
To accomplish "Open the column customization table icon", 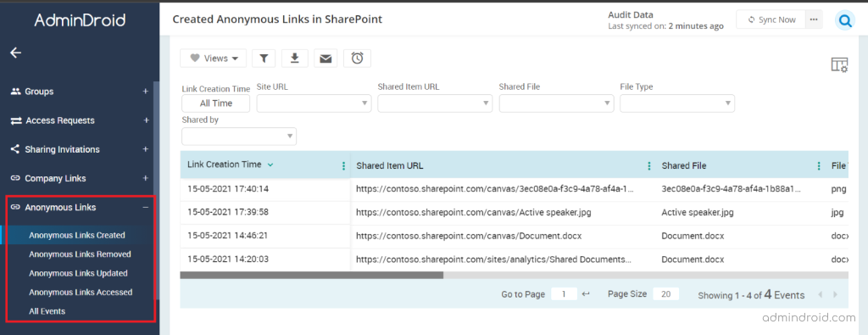I will (x=839, y=64).
